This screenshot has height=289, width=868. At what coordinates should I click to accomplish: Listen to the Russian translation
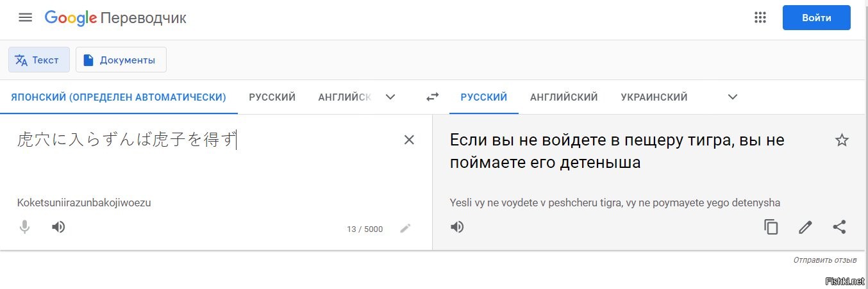(x=457, y=227)
